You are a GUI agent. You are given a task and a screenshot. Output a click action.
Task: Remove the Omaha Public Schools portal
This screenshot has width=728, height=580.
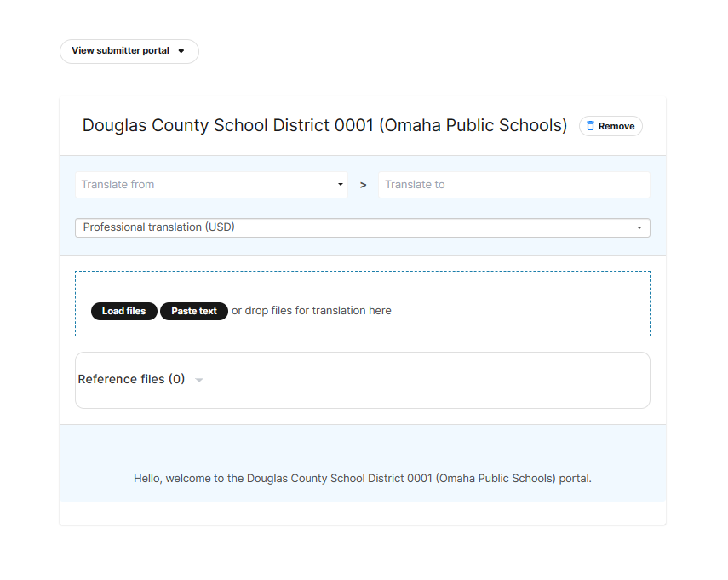coord(610,126)
